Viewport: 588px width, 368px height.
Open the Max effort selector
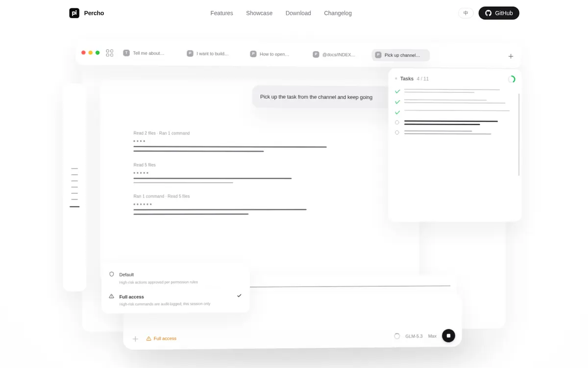click(x=432, y=336)
